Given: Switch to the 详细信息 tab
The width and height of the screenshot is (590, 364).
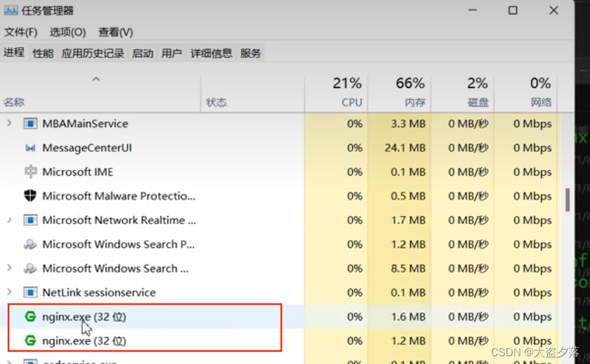Looking at the screenshot, I should [x=212, y=53].
